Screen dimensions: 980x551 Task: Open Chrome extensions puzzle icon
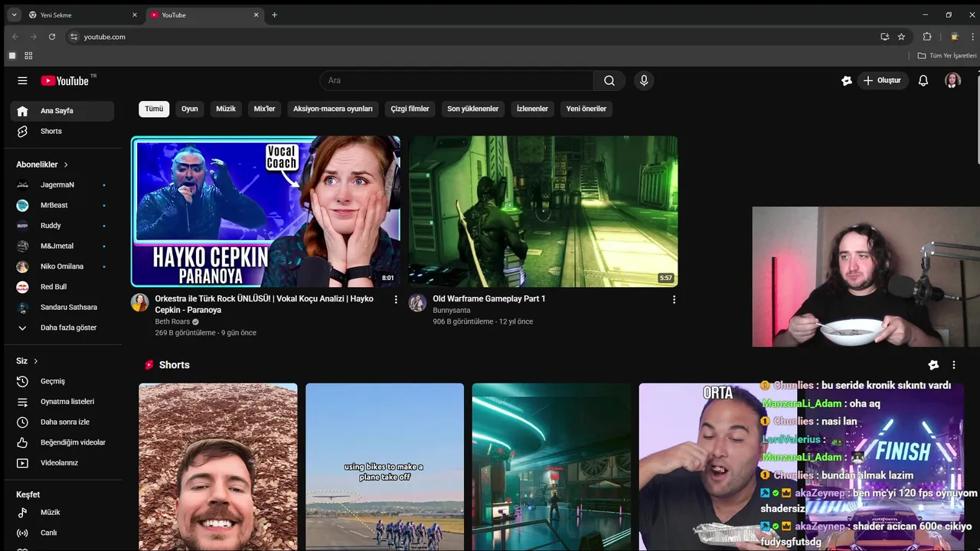(x=927, y=37)
